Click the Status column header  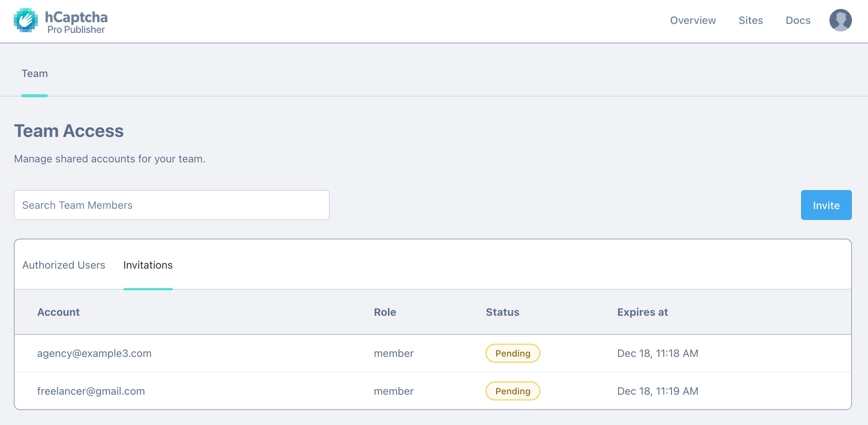[502, 312]
